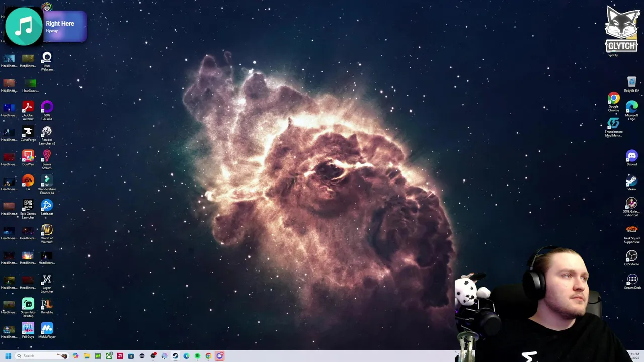Switch to Steam in the taskbar
The height and width of the screenshot is (362, 644).
(175, 356)
